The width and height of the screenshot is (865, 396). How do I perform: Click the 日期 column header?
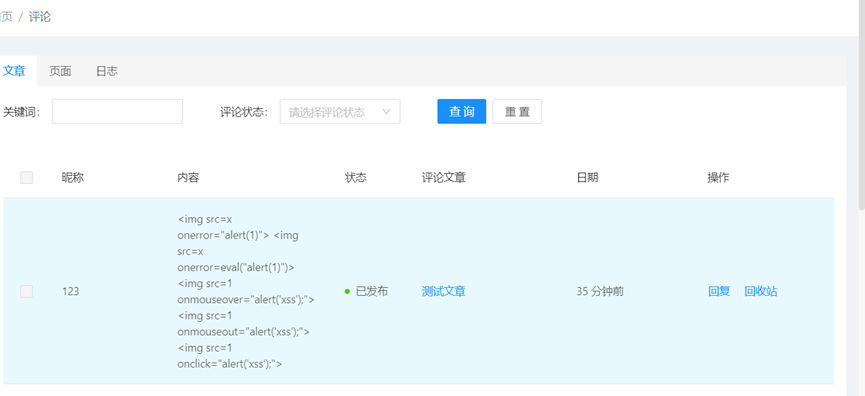[588, 178]
